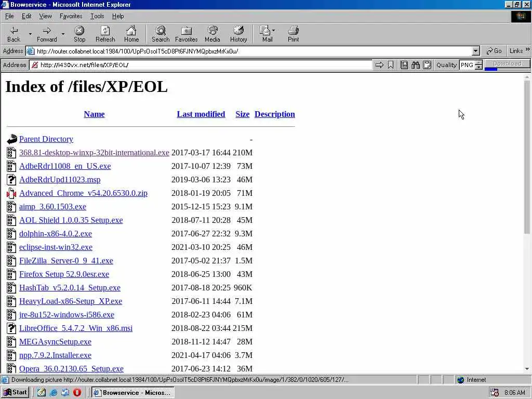The width and height of the screenshot is (532, 399).
Task: Open the Help menu
Action: (x=118, y=16)
